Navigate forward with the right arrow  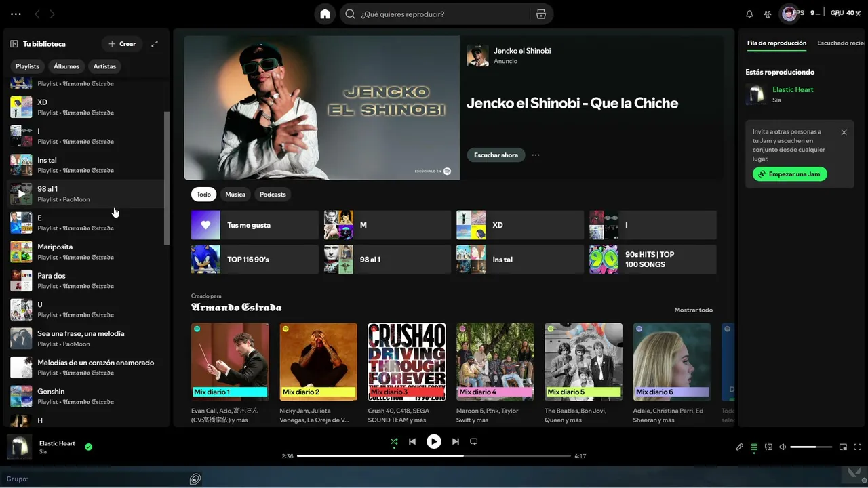coord(52,14)
